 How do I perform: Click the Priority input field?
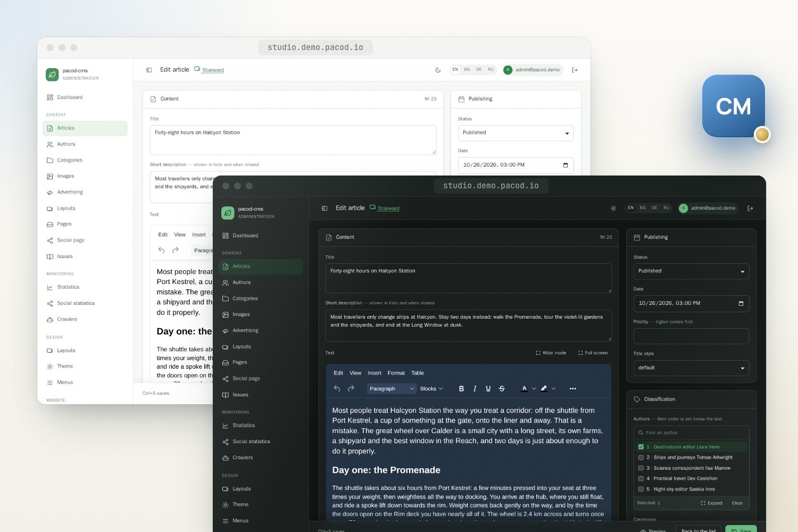point(691,336)
